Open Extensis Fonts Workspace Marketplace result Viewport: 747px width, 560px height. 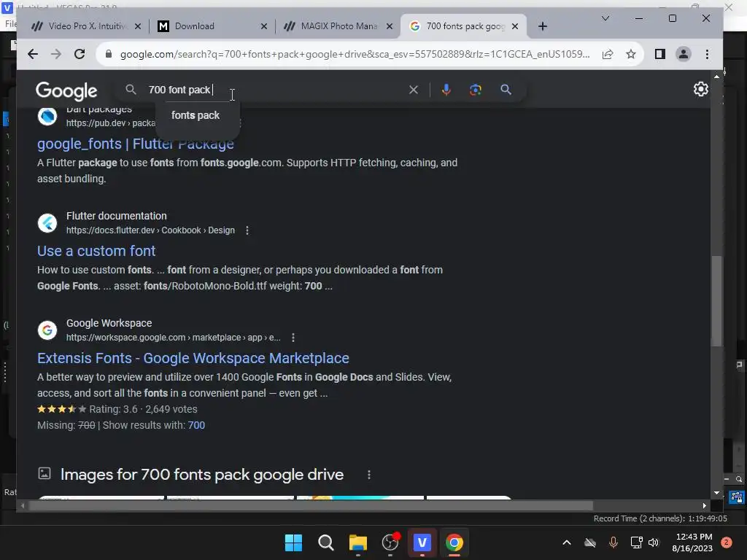(x=193, y=358)
